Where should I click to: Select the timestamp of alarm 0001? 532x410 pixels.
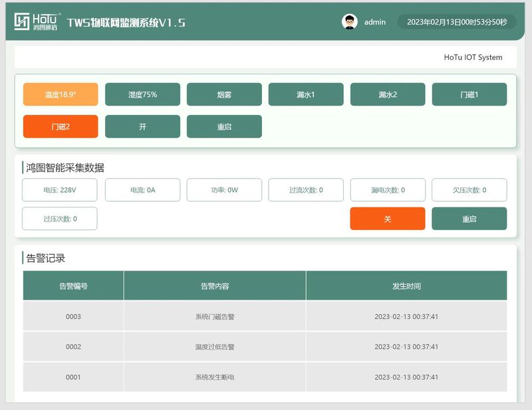click(x=406, y=377)
